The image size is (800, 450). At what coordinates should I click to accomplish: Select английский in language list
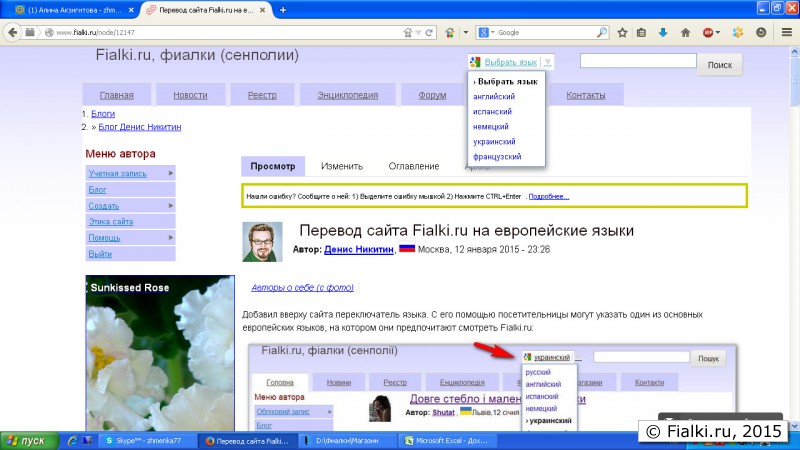(x=494, y=96)
